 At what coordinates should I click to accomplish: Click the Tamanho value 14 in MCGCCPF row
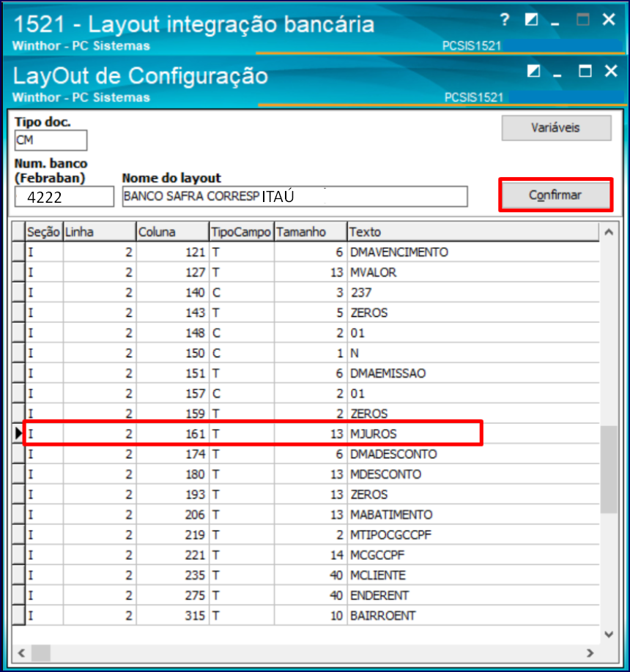tap(311, 555)
